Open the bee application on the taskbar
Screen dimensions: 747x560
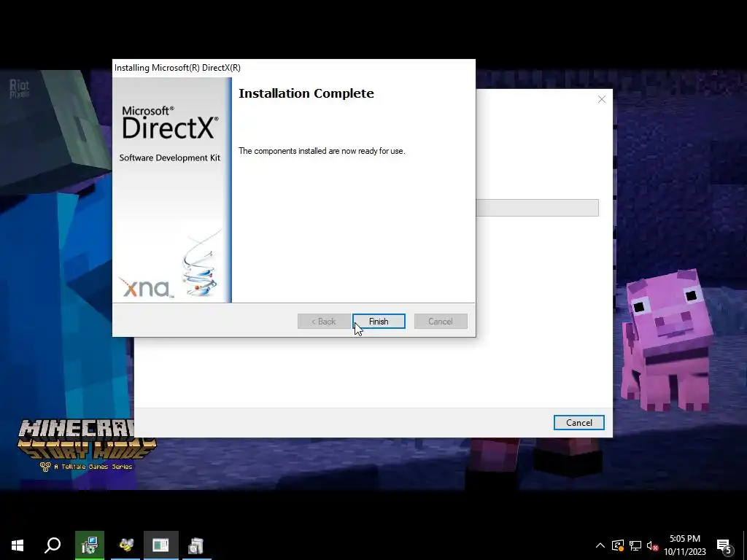(x=125, y=545)
